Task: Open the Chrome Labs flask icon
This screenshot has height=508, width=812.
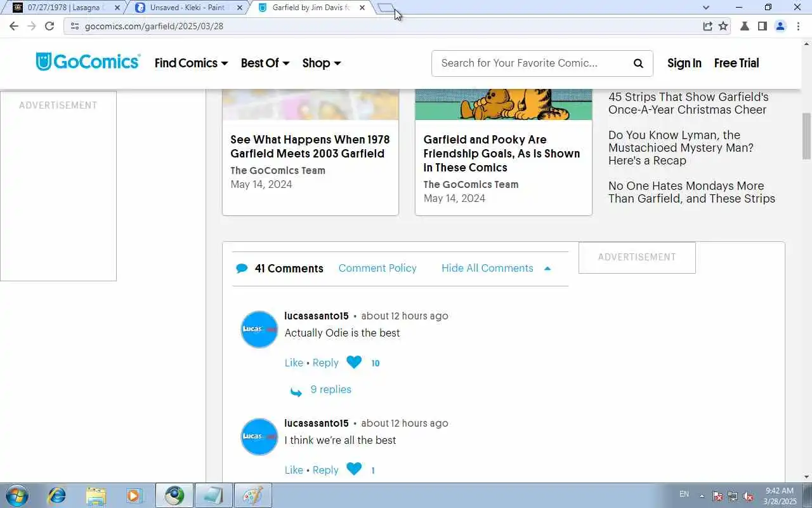Action: [x=745, y=26]
